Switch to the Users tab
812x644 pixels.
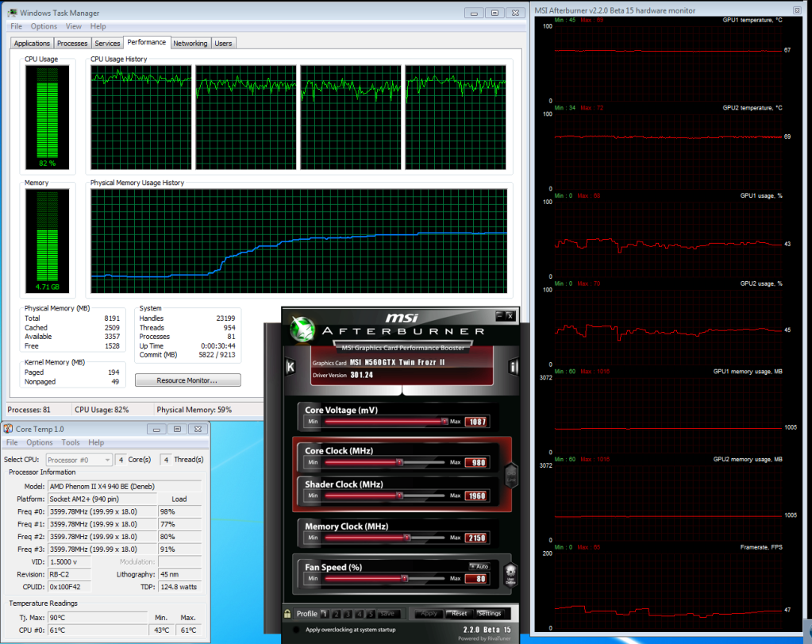[x=223, y=44]
